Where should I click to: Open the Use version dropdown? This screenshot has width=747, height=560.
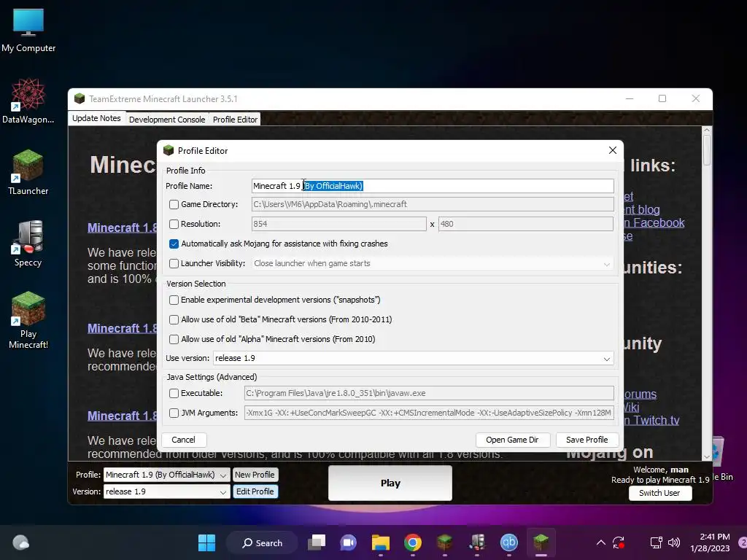(414, 358)
